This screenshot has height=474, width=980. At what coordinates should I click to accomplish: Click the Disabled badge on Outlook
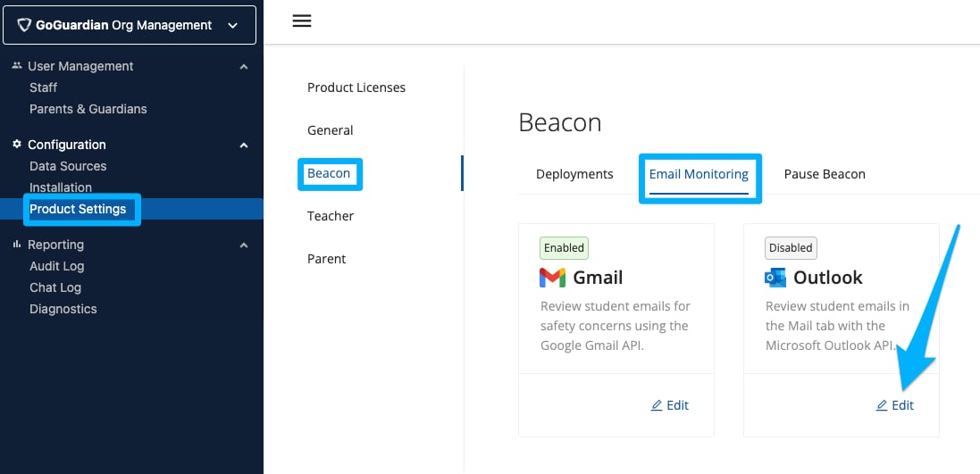(791, 248)
